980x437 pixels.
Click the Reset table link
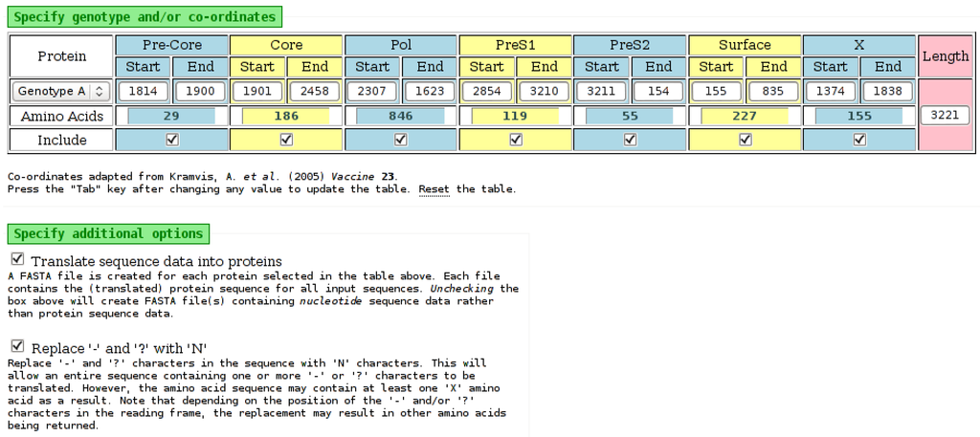(434, 189)
